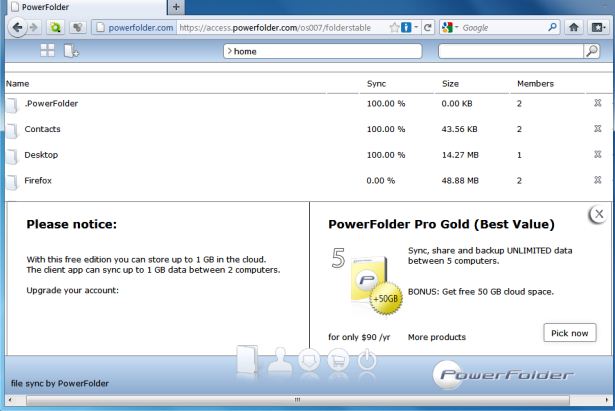Click the 'for only $90 /yr' price text
The width and height of the screenshot is (615, 411).
(359, 337)
